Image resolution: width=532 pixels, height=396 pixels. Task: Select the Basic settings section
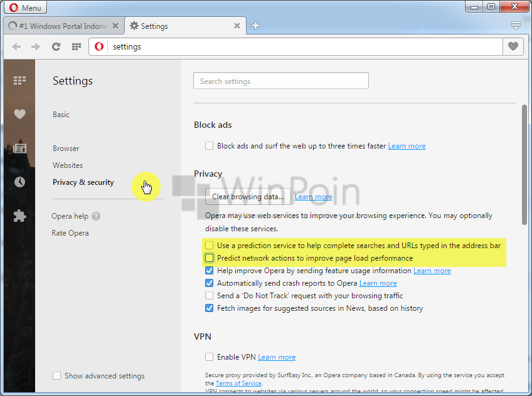coord(61,115)
